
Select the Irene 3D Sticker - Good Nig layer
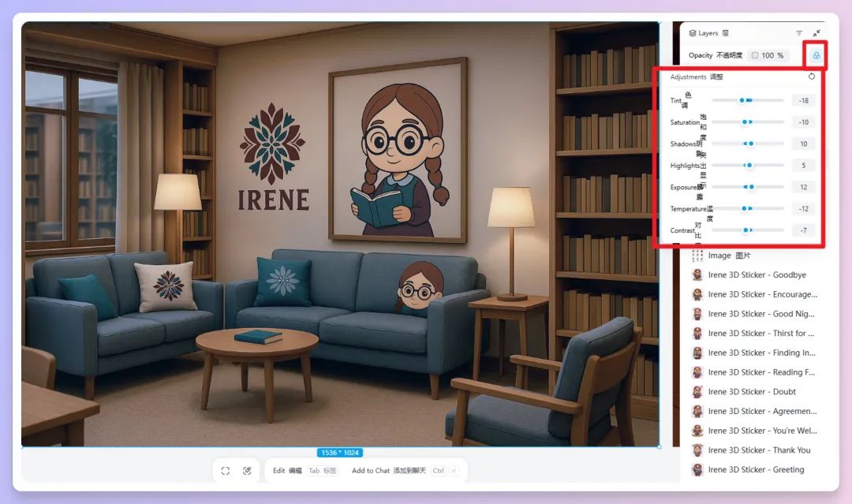pos(754,314)
